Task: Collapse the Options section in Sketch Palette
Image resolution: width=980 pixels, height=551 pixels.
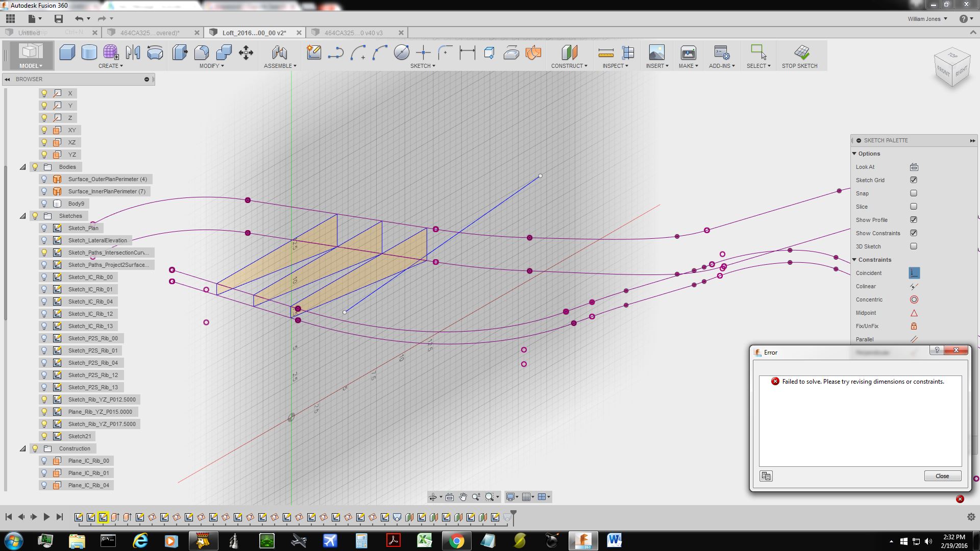Action: 854,154
